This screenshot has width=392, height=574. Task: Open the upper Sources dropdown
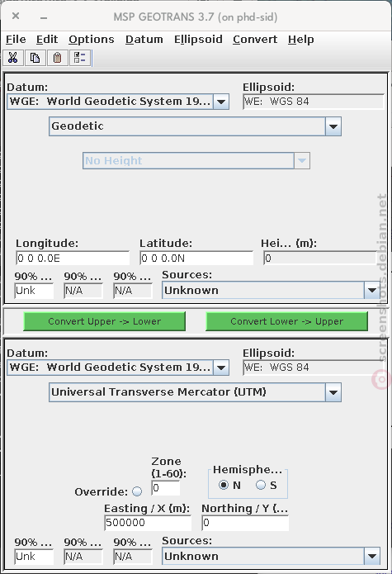point(271,290)
